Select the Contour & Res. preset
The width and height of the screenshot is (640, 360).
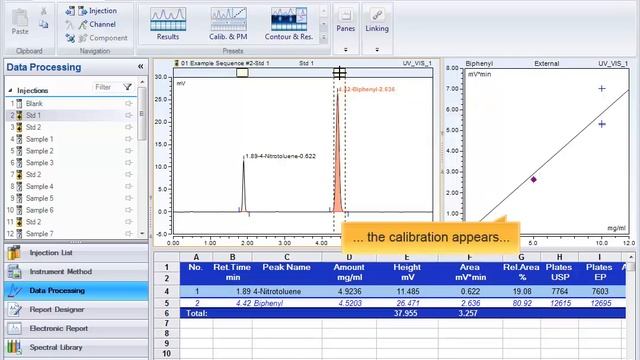point(289,24)
